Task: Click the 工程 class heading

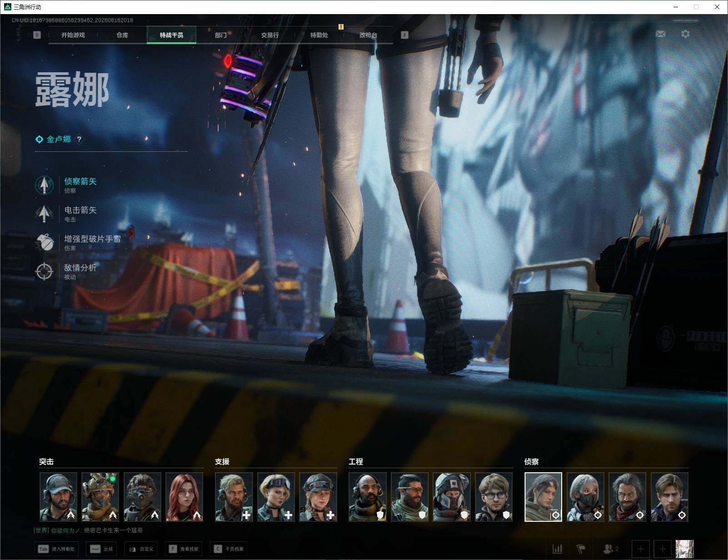Action: click(356, 462)
